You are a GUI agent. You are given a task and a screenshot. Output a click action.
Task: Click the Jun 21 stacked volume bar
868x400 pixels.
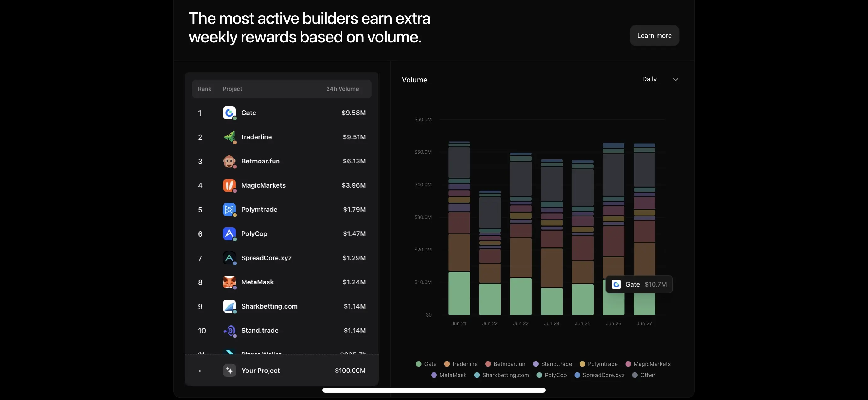tap(459, 228)
